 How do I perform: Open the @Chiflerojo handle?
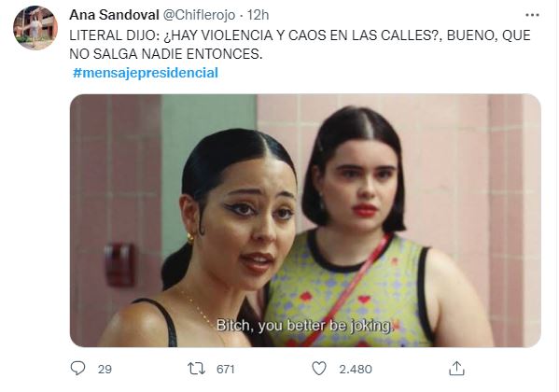200,15
